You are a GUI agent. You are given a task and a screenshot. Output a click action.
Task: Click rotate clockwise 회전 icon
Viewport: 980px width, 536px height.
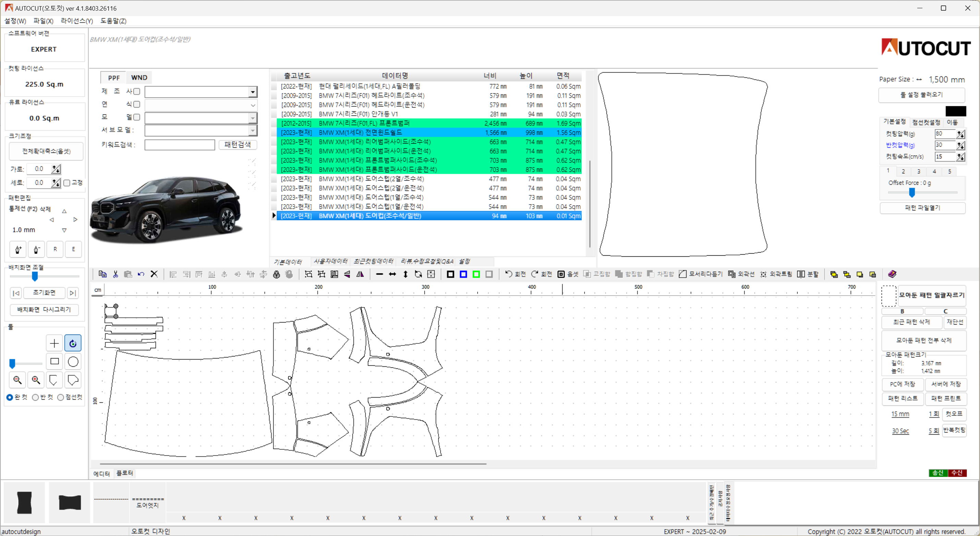click(x=541, y=274)
